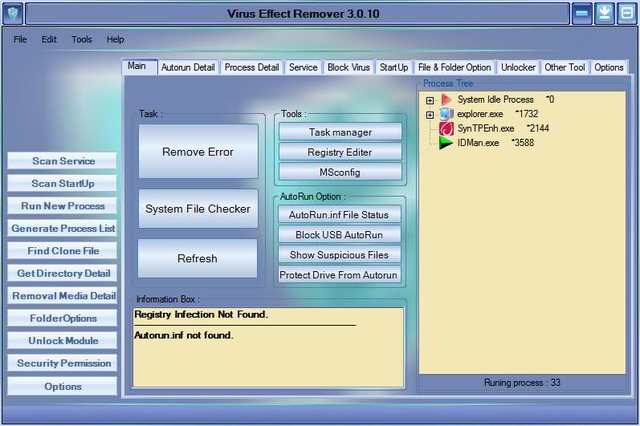Click the System Idle Process flag icon
640x426 pixels.
[446, 99]
